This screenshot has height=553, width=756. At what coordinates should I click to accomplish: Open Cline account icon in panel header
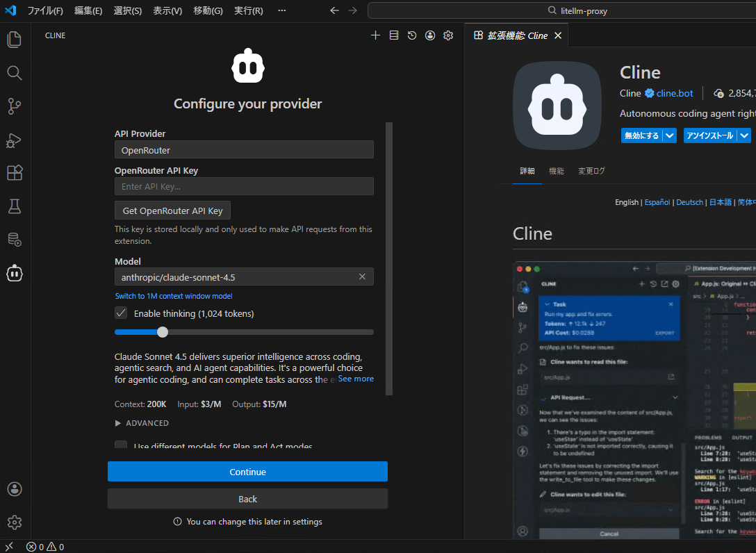click(x=430, y=35)
